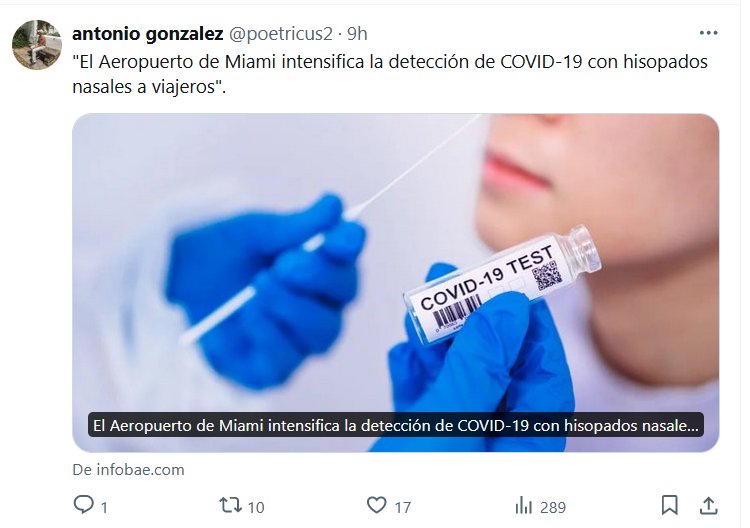The image size is (750, 528).
Task: Click the tweet text about Aeropuerto de Miami
Action: click(390, 74)
